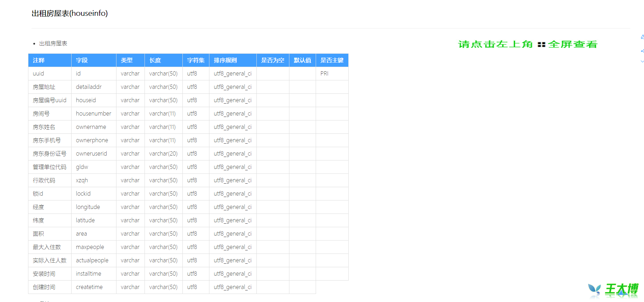Click varchar type cell in the detailaddr row

click(x=130, y=87)
